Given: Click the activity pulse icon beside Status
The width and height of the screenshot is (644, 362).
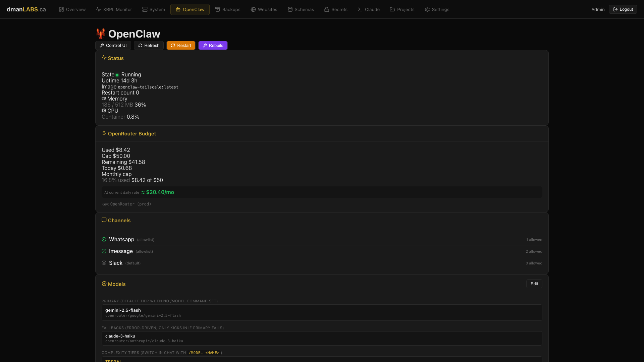Looking at the screenshot, I should (x=104, y=58).
